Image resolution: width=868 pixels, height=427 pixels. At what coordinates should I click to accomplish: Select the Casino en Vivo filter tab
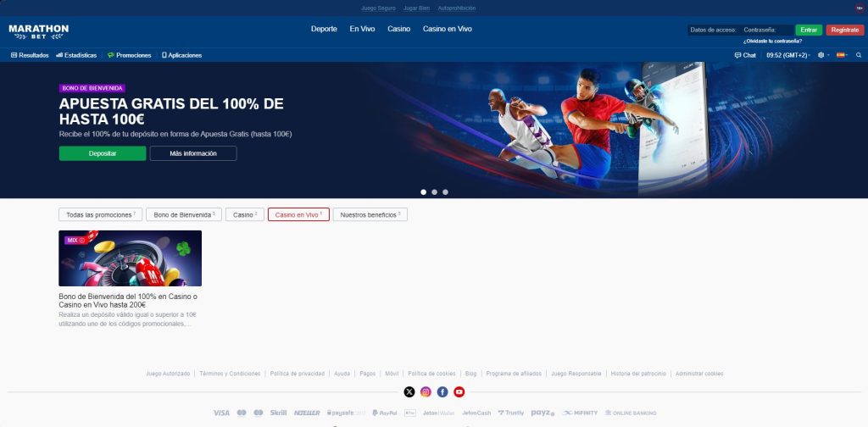(x=298, y=214)
